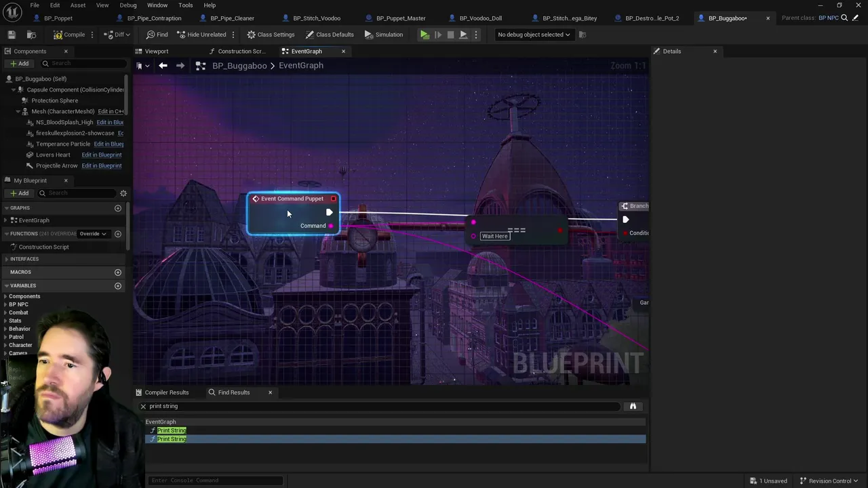Select Temperance Particle component

(63, 144)
